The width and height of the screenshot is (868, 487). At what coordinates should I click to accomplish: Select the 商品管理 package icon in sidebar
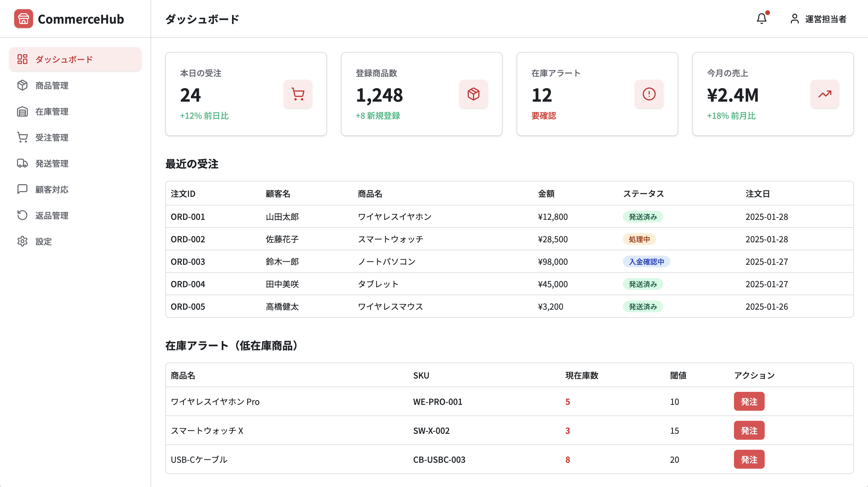click(x=22, y=85)
